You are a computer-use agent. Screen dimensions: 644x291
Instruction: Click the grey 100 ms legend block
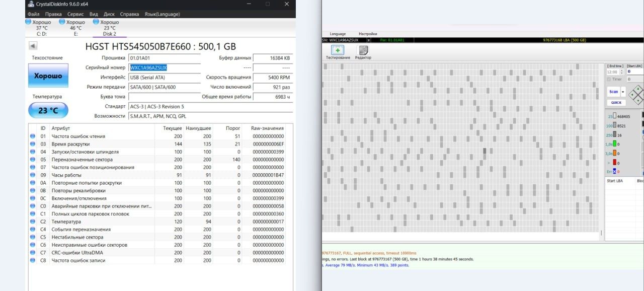tap(615, 125)
